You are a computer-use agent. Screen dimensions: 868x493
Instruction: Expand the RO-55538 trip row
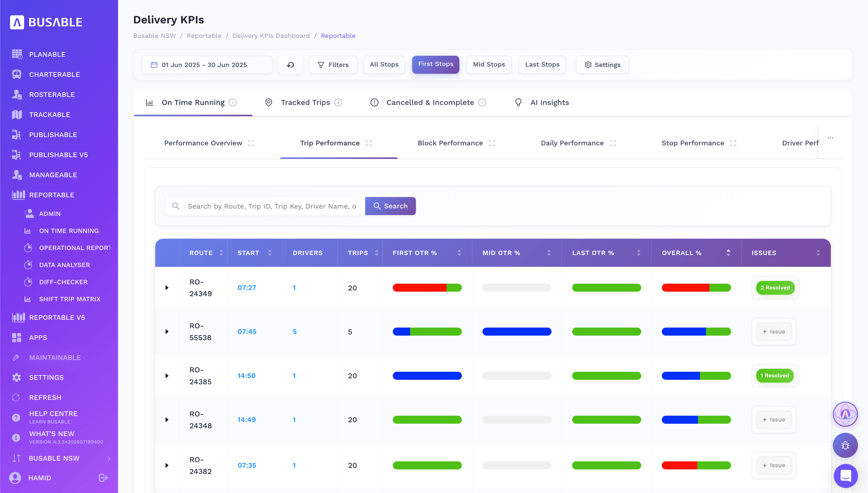[167, 332]
